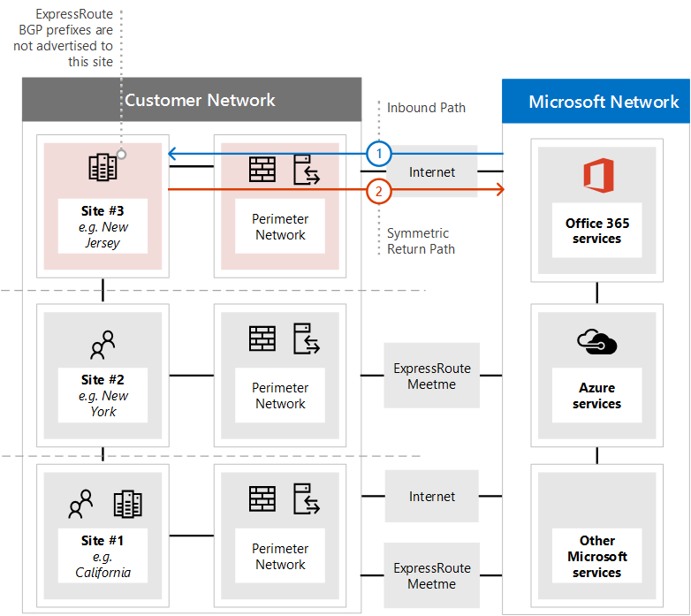Click firewall icon in Site #3 perimeter network
691x616 pixels.
(262, 169)
